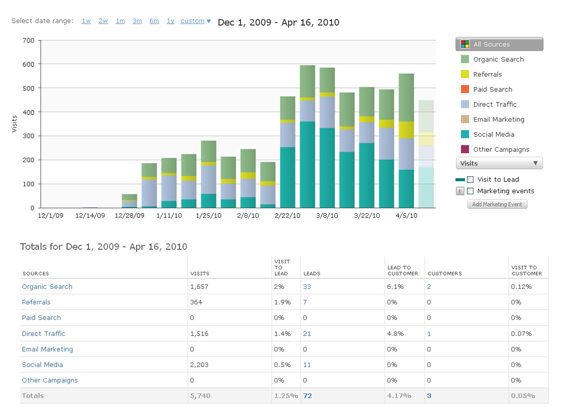Filter chart by Organic Search legend label
The height and width of the screenshot is (412, 587).
pos(499,59)
